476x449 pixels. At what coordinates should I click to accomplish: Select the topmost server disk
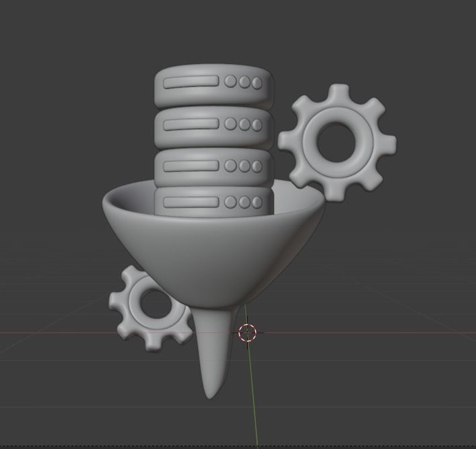[213, 85]
